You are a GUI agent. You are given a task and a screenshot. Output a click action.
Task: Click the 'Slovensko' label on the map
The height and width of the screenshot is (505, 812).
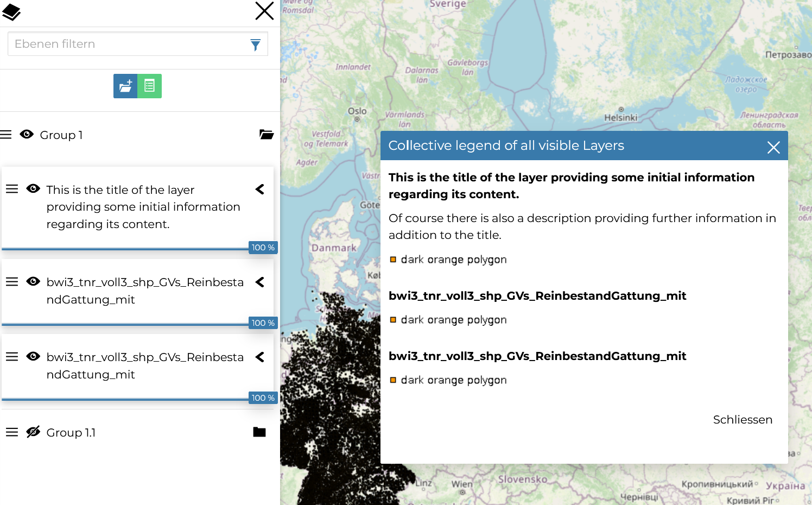[523, 479]
